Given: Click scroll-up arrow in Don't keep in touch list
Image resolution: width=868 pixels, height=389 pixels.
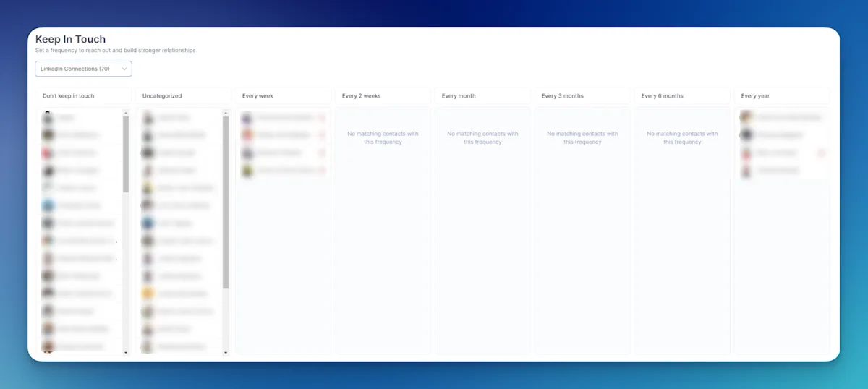Looking at the screenshot, I should tap(126, 113).
